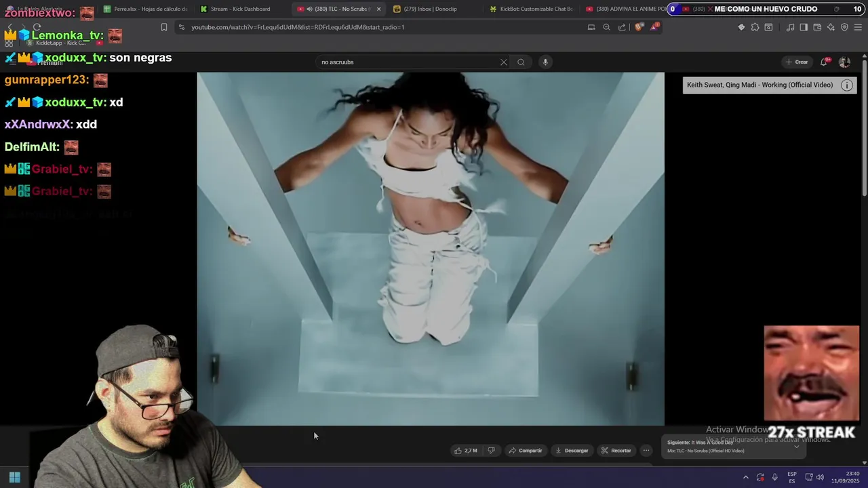This screenshot has height=488, width=868.
Task: Switch to the KickBot Customizable Chat tab
Action: click(532, 9)
